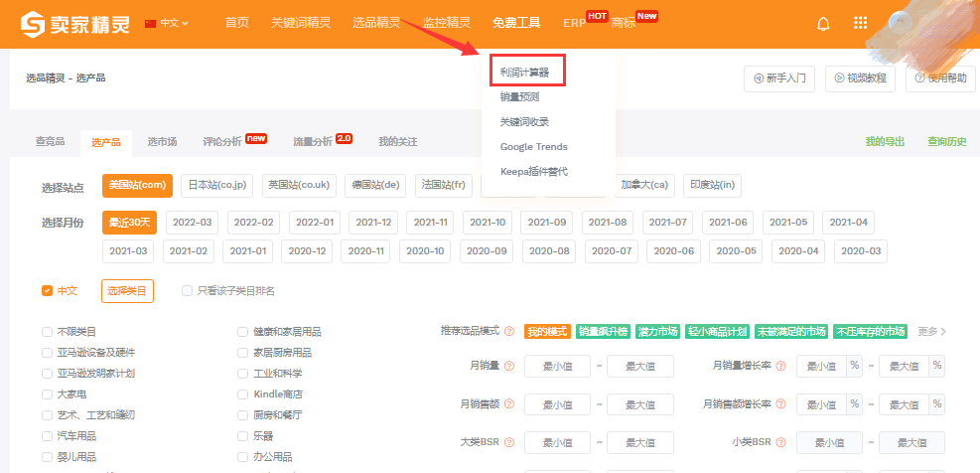Select 英国站(co.uk) marketplace

click(x=299, y=186)
